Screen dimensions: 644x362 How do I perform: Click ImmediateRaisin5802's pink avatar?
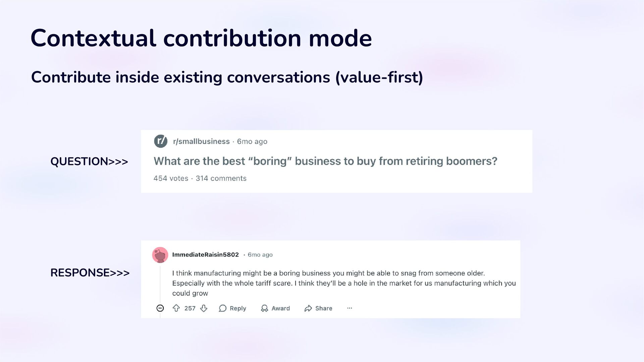[x=160, y=255]
